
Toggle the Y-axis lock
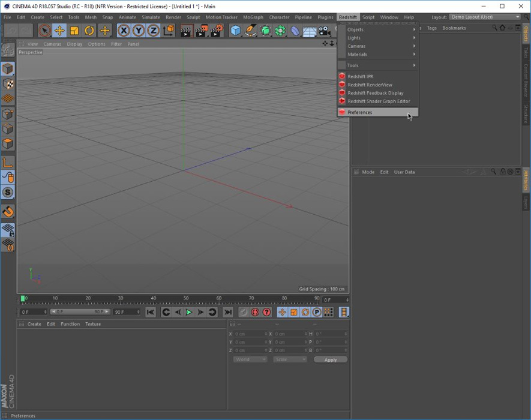(139, 31)
